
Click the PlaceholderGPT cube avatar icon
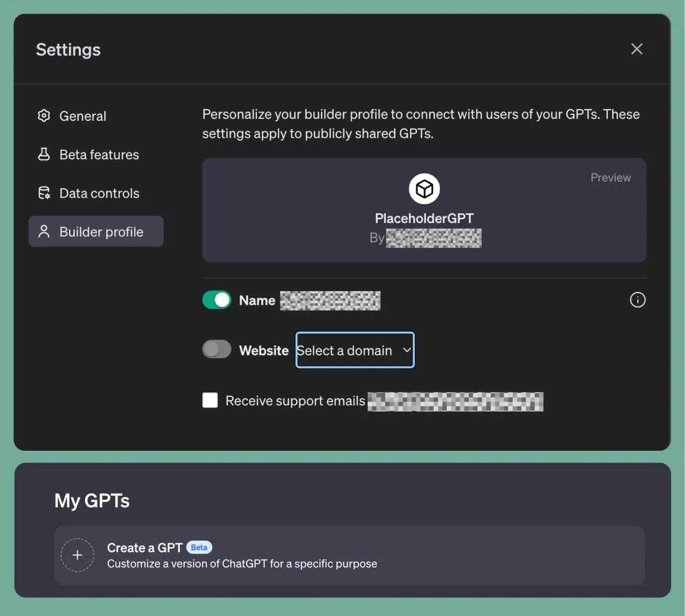pos(424,189)
